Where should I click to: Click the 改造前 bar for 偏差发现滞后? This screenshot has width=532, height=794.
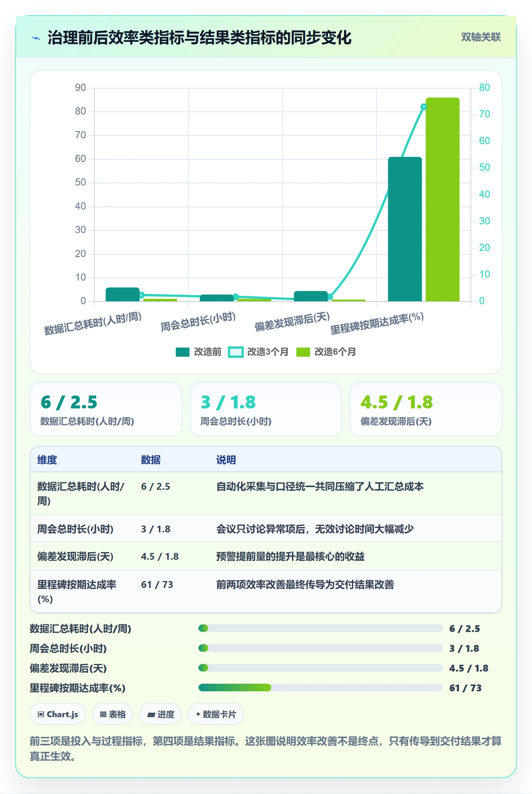tap(310, 296)
